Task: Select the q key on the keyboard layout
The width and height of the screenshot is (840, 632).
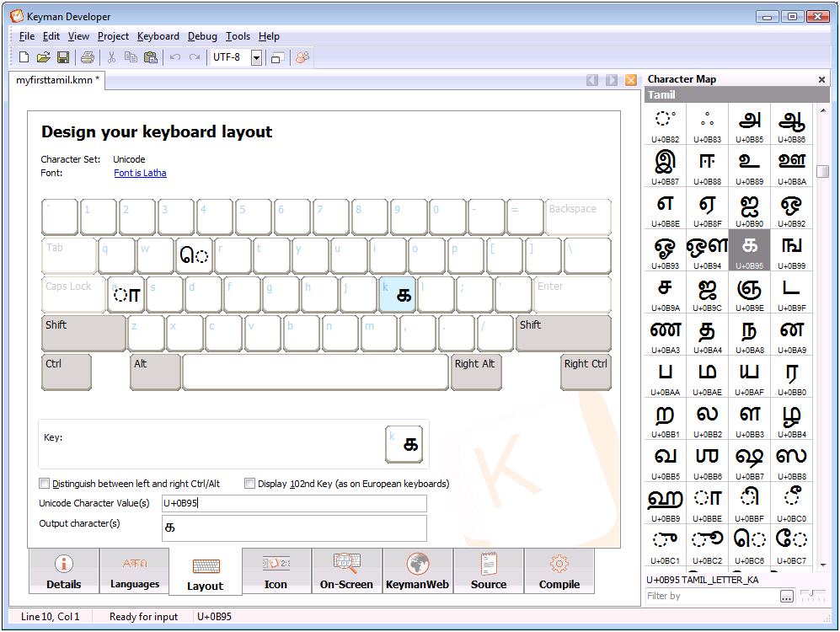Action: pos(116,255)
